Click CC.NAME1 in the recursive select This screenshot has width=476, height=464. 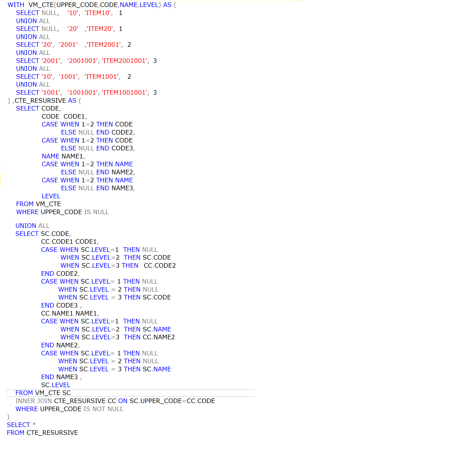(x=57, y=313)
